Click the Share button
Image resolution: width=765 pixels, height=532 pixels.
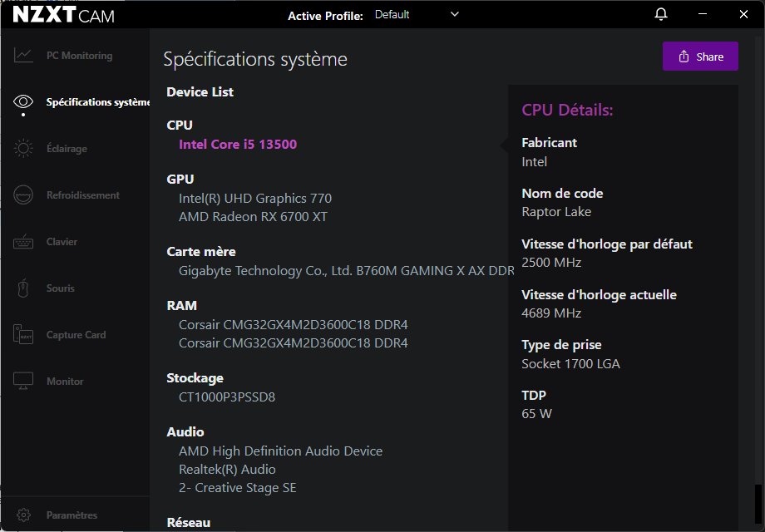[700, 57]
